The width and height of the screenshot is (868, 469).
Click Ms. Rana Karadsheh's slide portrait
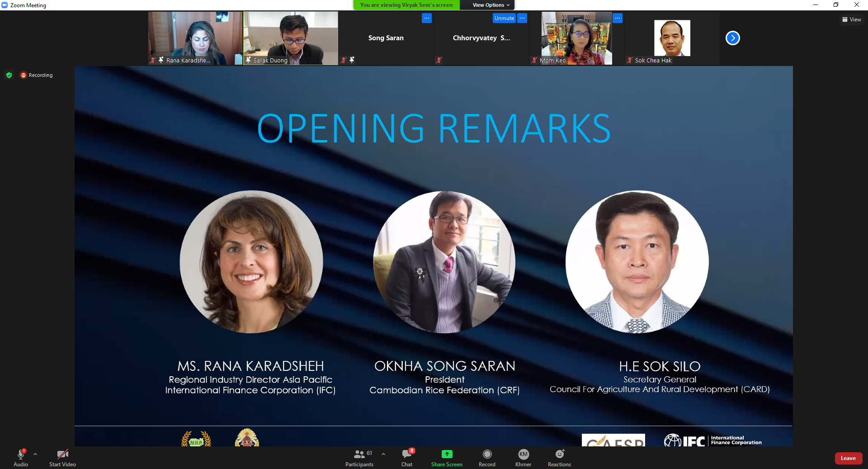[251, 262]
